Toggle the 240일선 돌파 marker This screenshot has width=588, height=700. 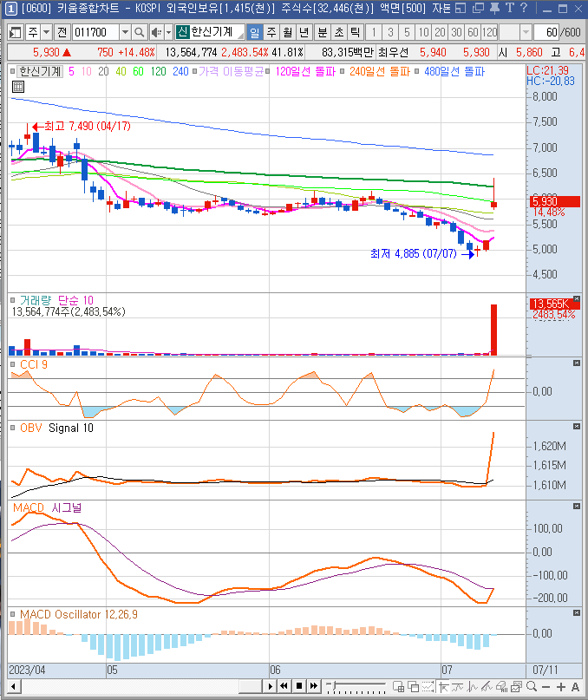pyautogui.click(x=342, y=71)
